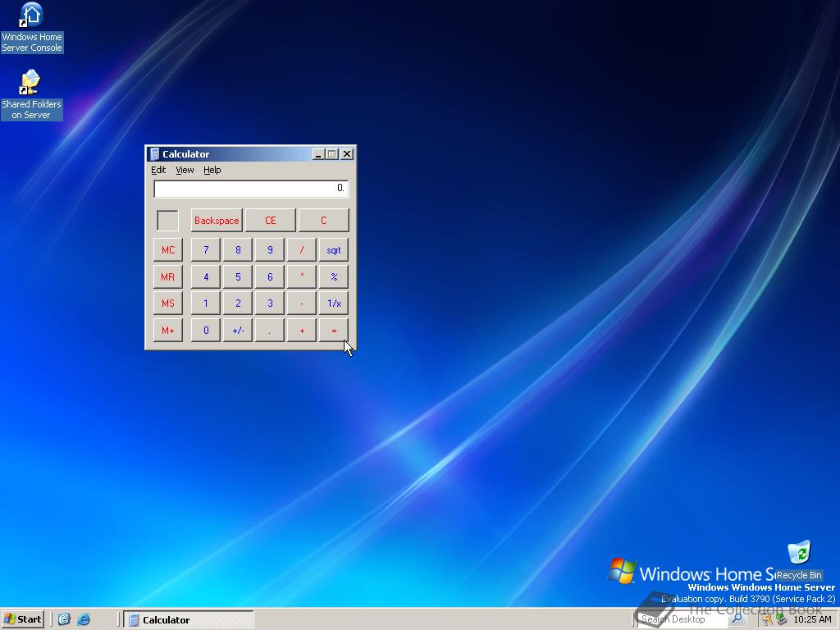Toggle sign with +/- button
This screenshot has width=840, height=630.
(x=238, y=330)
